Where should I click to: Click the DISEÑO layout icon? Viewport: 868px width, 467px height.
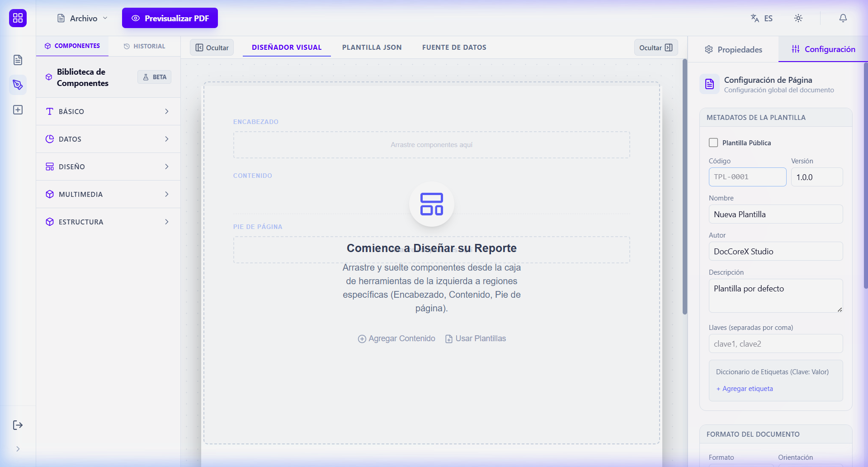point(50,167)
